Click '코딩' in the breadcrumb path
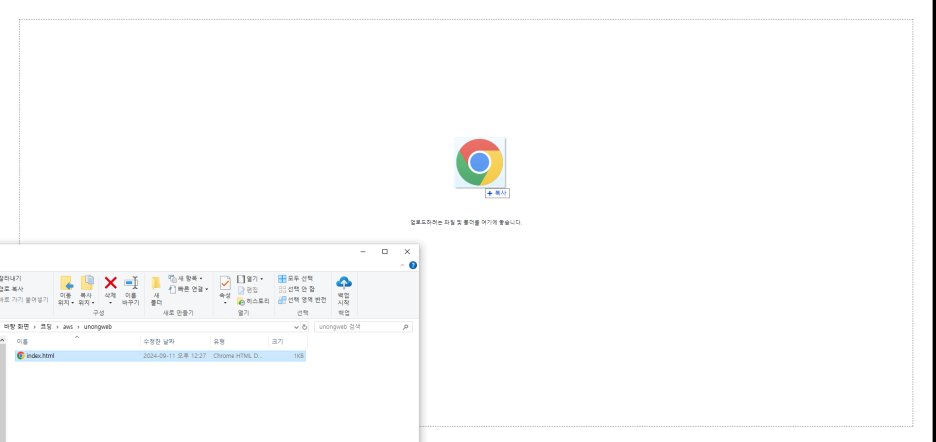The height and width of the screenshot is (442, 936). point(46,327)
